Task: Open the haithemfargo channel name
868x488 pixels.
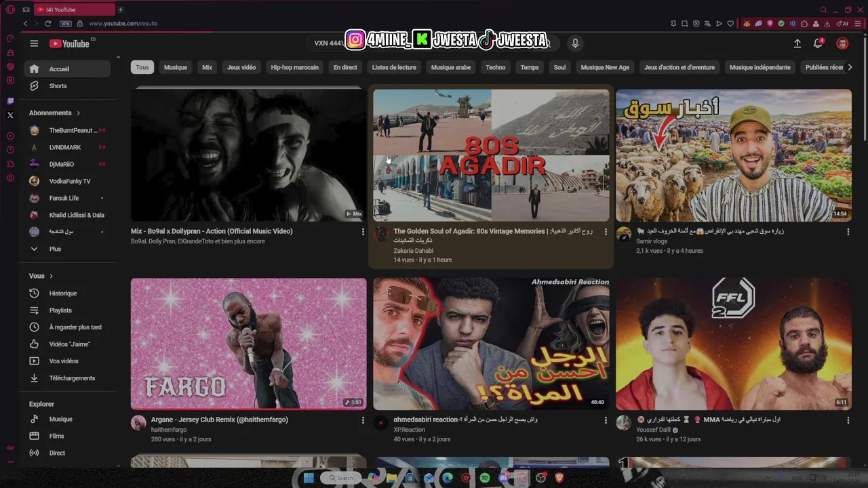Action: (169, 430)
